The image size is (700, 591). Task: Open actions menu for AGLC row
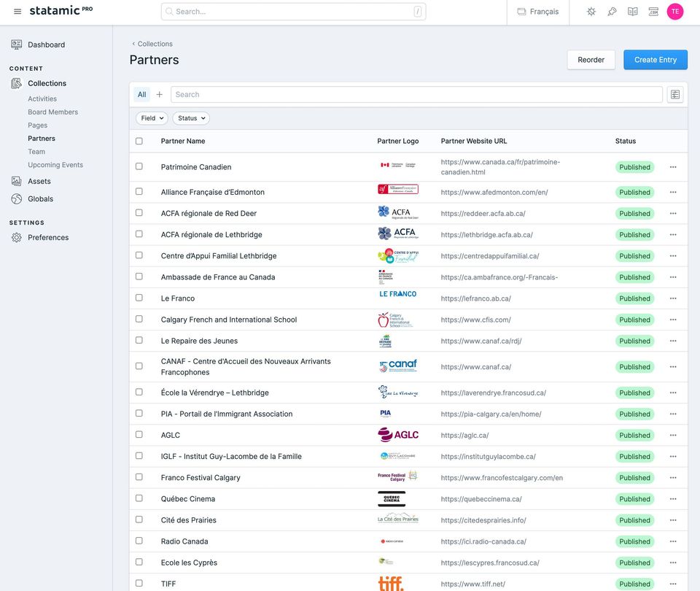pyautogui.click(x=672, y=436)
